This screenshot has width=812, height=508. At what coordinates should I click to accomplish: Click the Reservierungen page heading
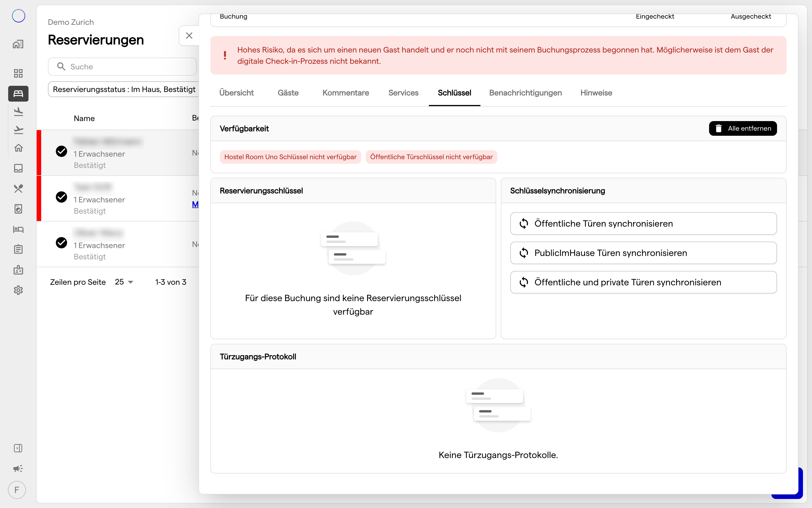tap(96, 40)
